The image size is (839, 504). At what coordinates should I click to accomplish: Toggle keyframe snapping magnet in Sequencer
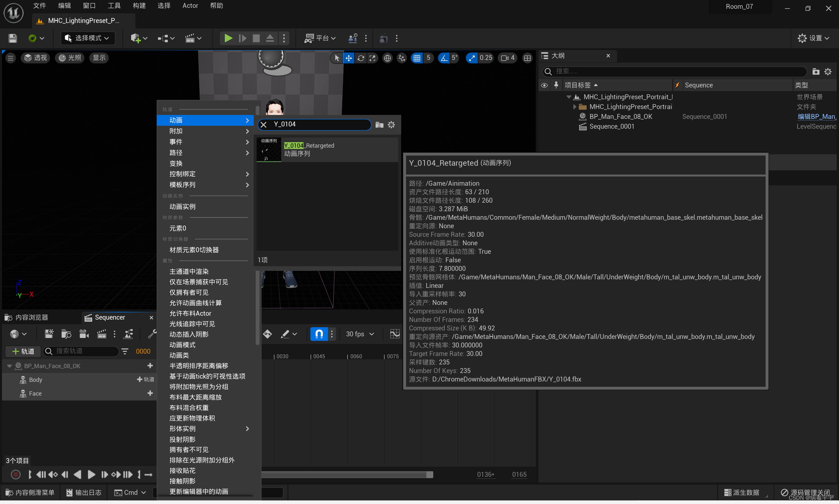coord(319,334)
